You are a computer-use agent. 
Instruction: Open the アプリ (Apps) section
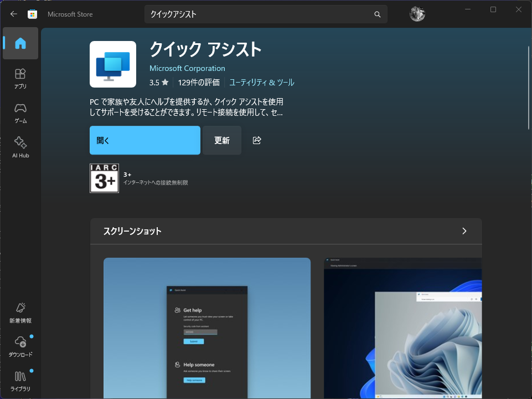tap(20, 79)
